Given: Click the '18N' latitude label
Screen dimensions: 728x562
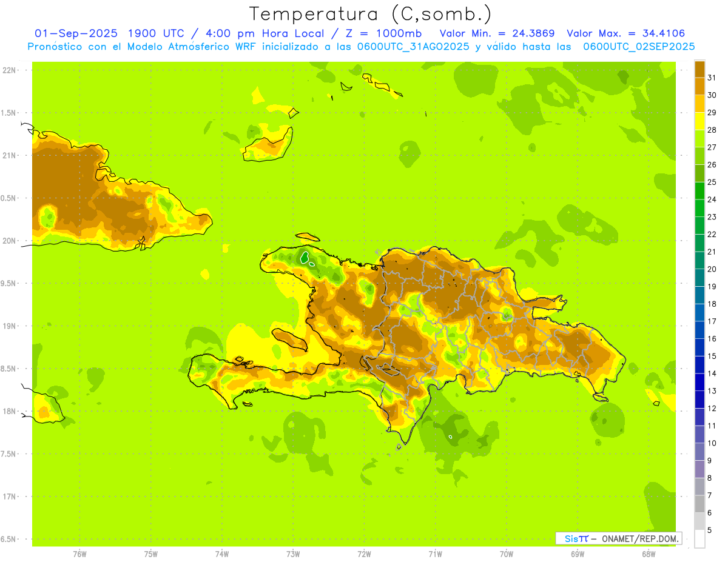Looking at the screenshot, I should coord(9,411).
